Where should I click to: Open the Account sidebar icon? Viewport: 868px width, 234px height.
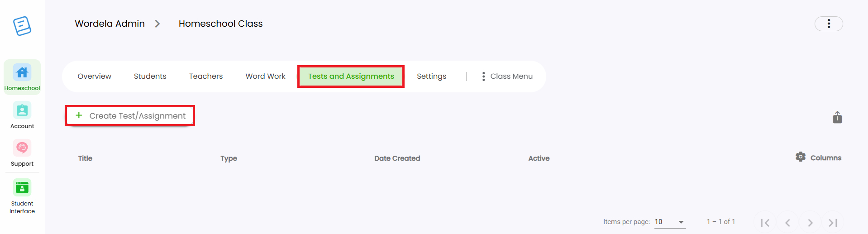(22, 110)
